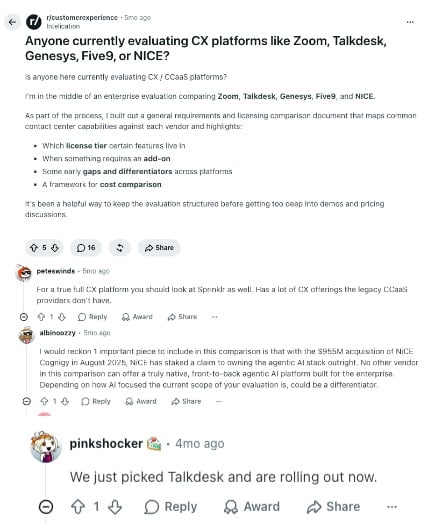The height and width of the screenshot is (522, 428).
Task: Visit the r/customerexperience subreddit link
Action: [x=82, y=17]
